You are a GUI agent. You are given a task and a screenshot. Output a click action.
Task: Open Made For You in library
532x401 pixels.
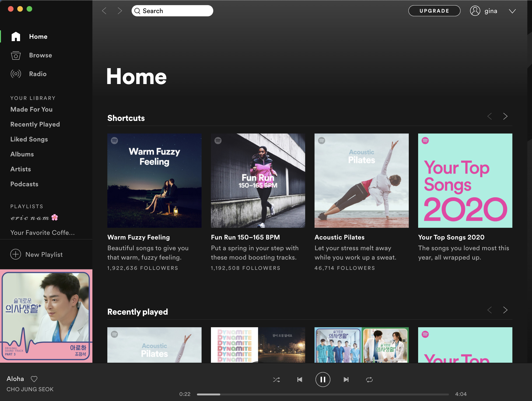pyautogui.click(x=31, y=109)
